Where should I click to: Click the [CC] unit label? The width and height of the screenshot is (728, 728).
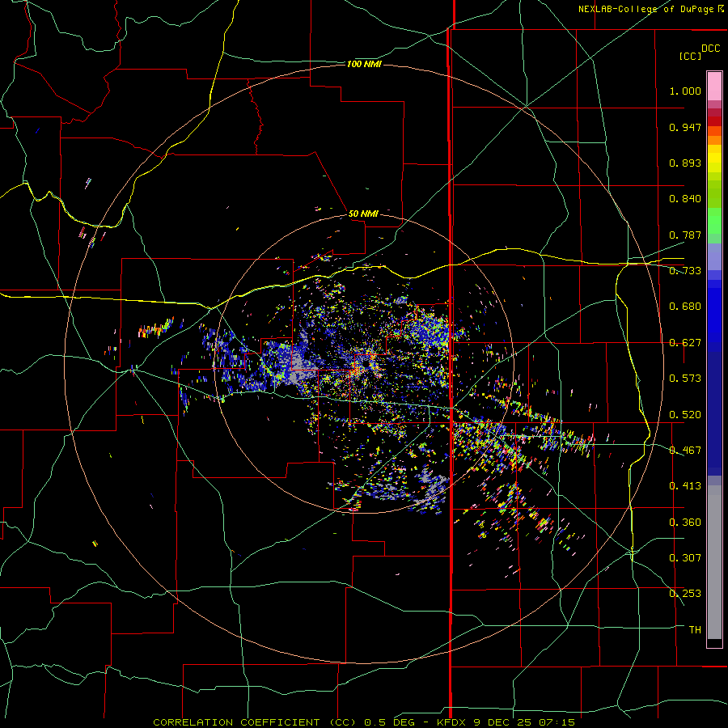coord(690,56)
